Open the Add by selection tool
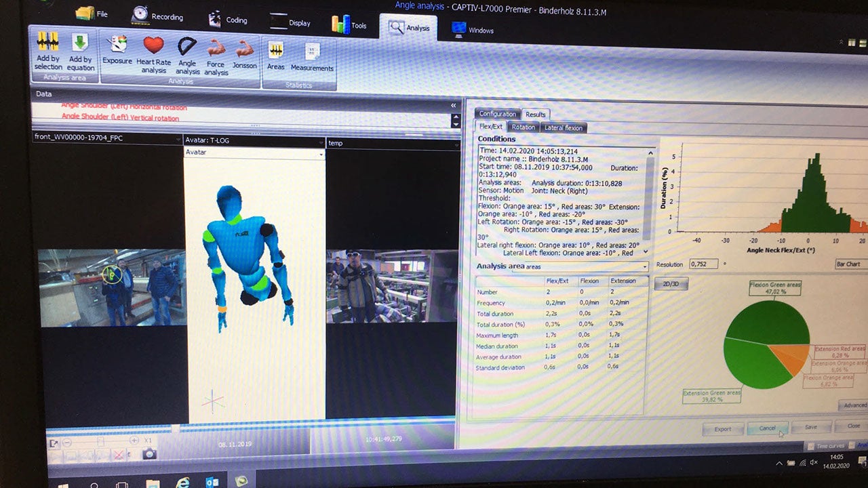868x488 pixels. point(48,52)
